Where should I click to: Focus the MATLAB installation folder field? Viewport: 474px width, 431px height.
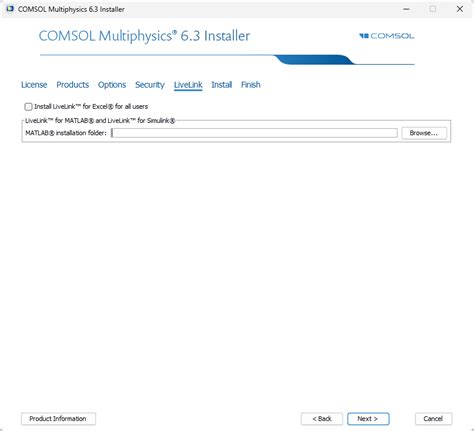254,133
